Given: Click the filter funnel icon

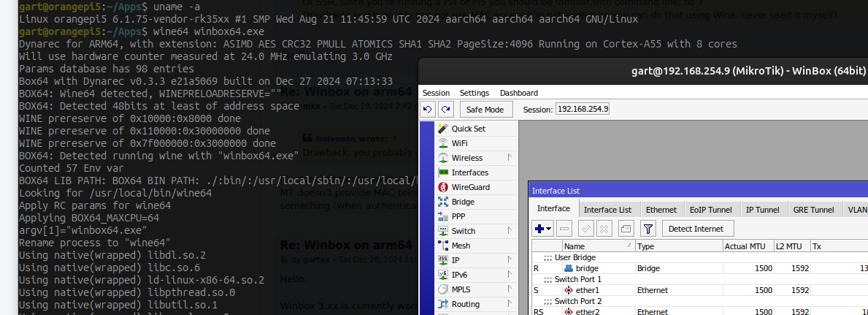Looking at the screenshot, I should [648, 229].
